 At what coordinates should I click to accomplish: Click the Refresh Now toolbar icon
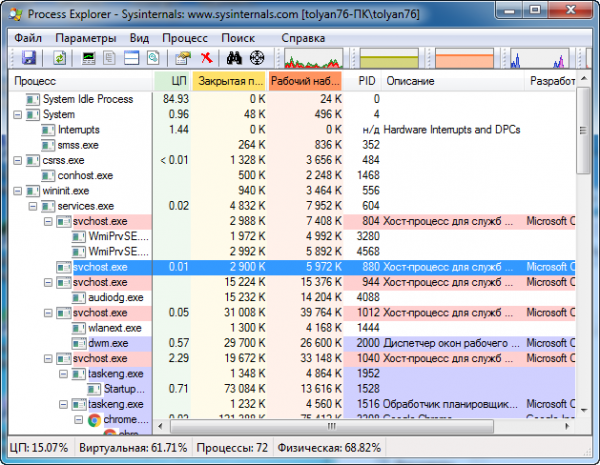click(x=59, y=58)
